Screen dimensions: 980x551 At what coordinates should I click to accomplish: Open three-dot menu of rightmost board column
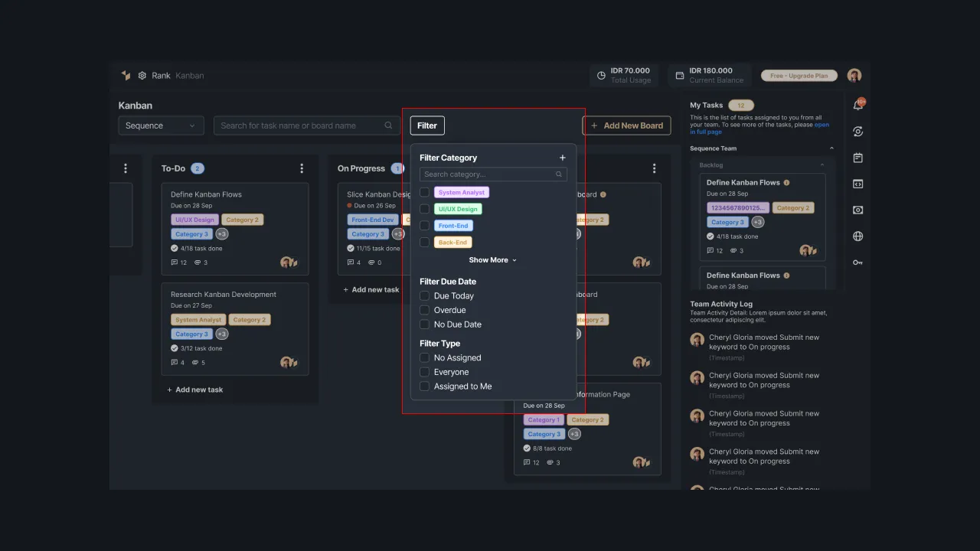pos(654,168)
